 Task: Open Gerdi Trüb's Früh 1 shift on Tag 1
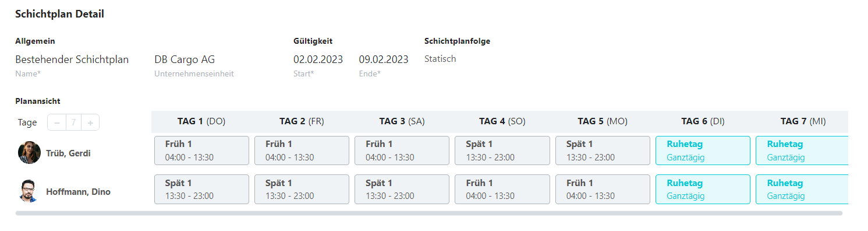[x=201, y=150]
